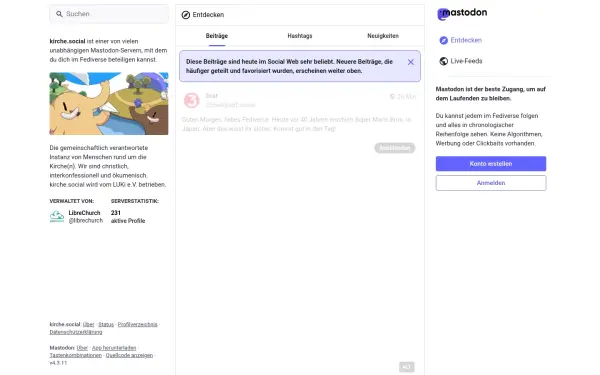Click the 'v4.3.11' version text

coord(58,363)
